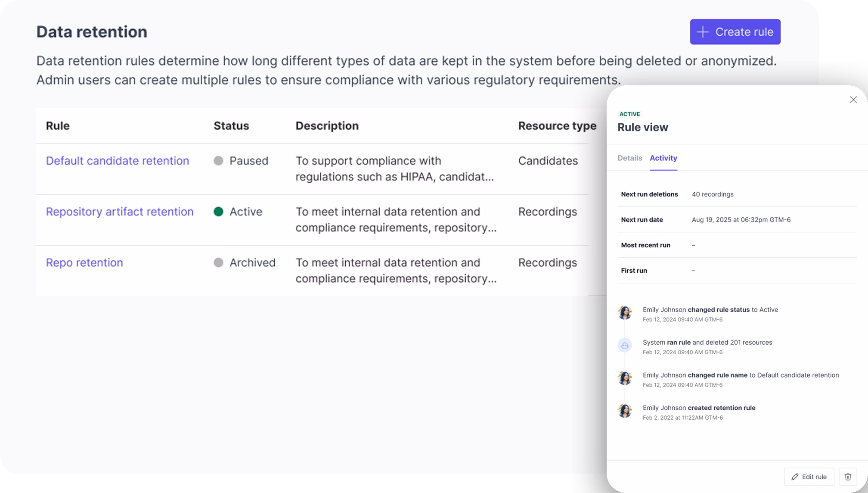The width and height of the screenshot is (868, 493).
Task: Click Emily Johnson avatar on rule name change
Action: (625, 378)
